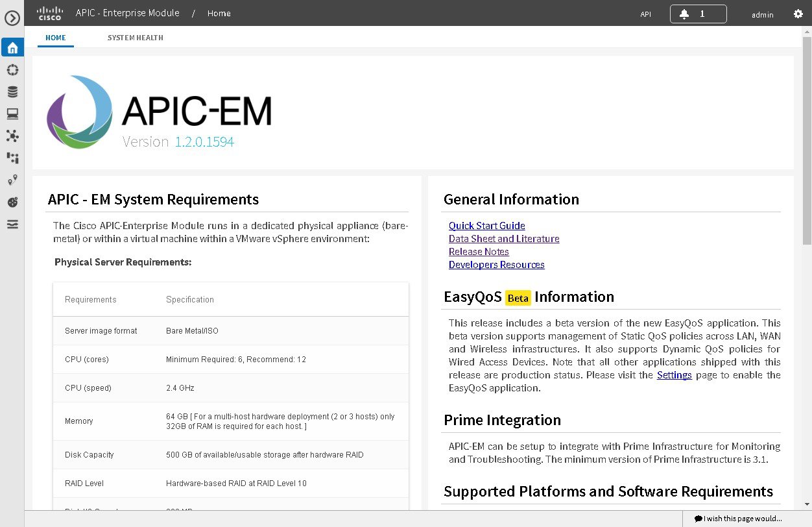
Task: Switch to the SYSTEM HEALTH tab
Action: click(x=135, y=37)
